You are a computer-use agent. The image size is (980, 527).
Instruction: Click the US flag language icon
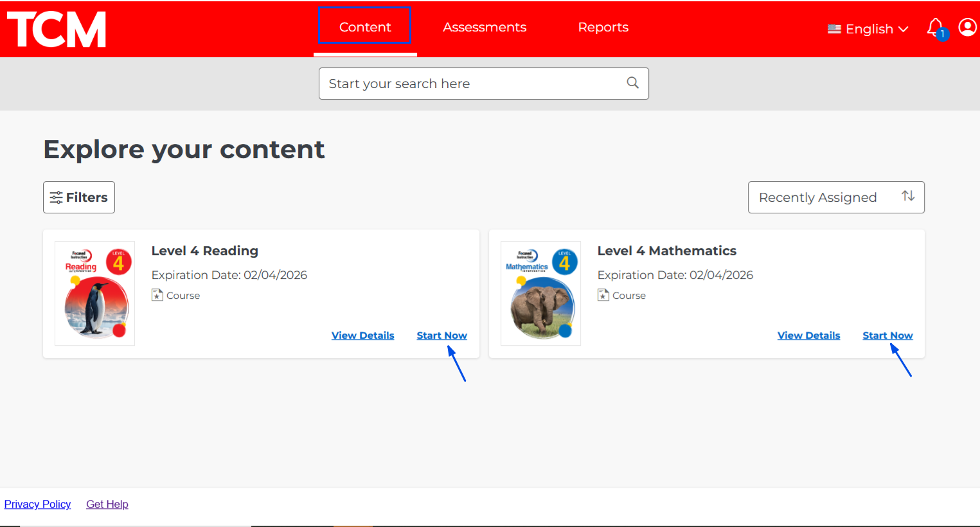click(x=834, y=29)
